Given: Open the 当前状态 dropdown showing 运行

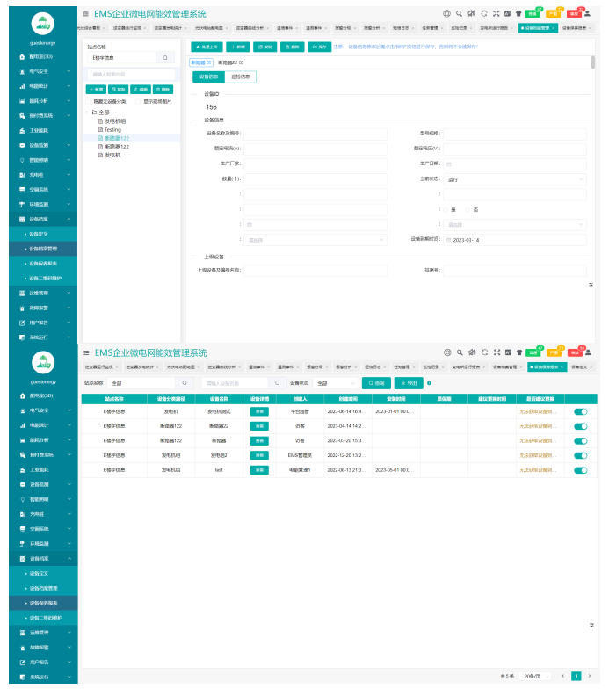Looking at the screenshot, I should pyautogui.click(x=514, y=179).
